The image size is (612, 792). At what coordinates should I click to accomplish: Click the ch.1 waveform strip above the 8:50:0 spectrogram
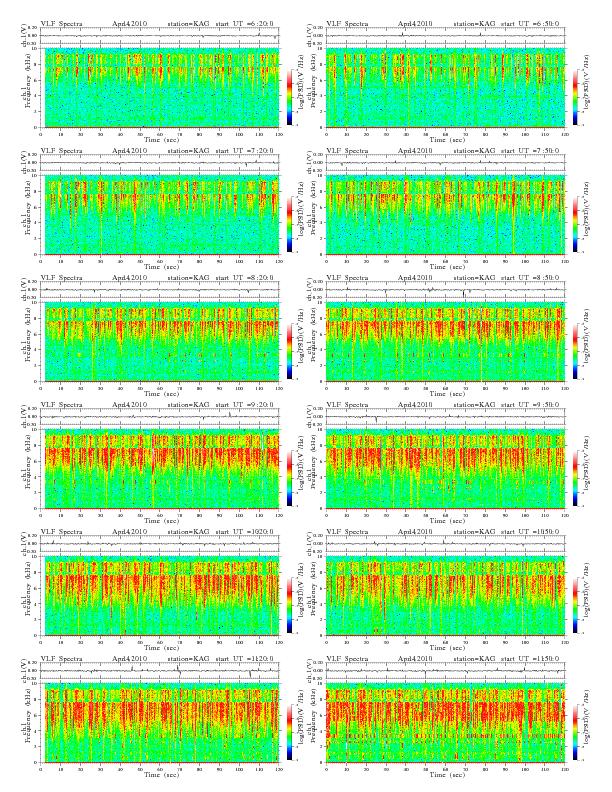(x=446, y=290)
